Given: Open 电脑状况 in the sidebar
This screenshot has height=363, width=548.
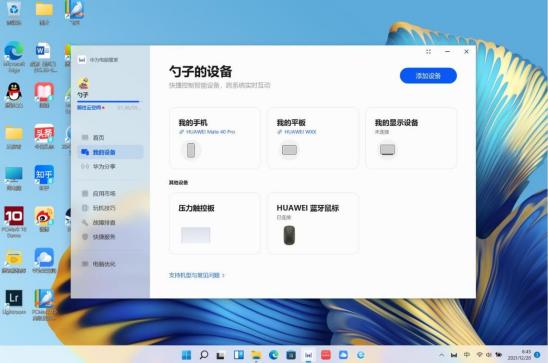Looking at the screenshot, I should pos(110,264).
